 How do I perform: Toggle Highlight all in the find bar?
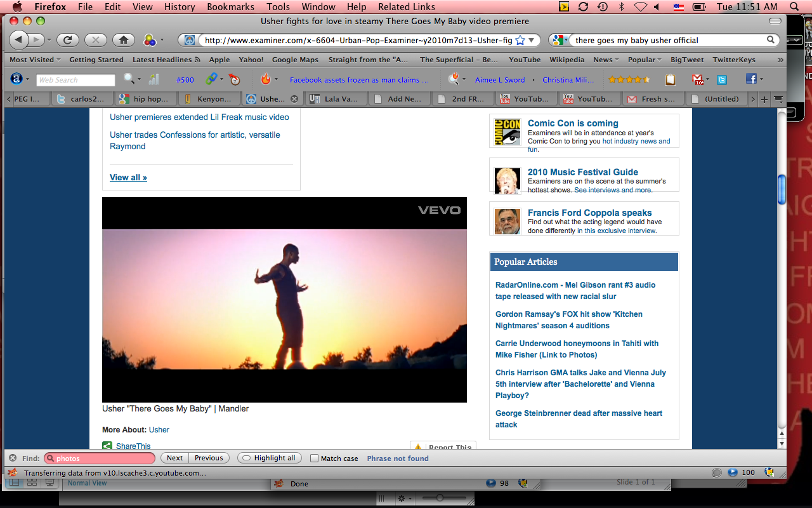pos(268,458)
